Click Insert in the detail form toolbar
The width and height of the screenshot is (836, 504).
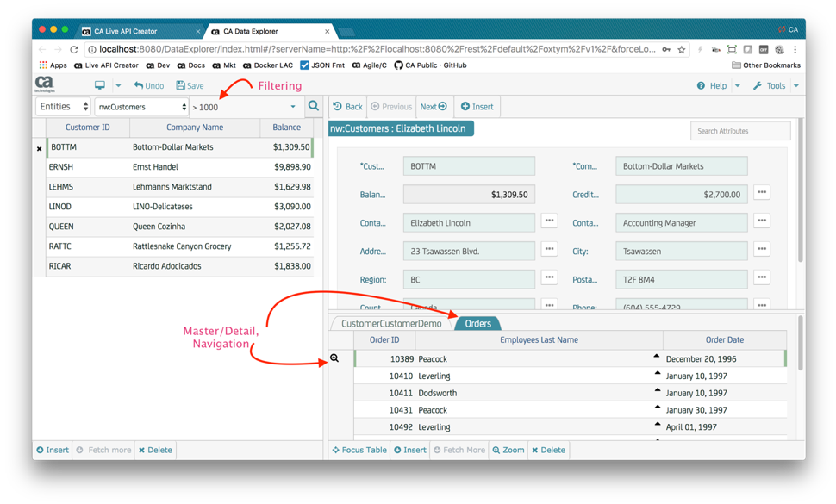477,107
